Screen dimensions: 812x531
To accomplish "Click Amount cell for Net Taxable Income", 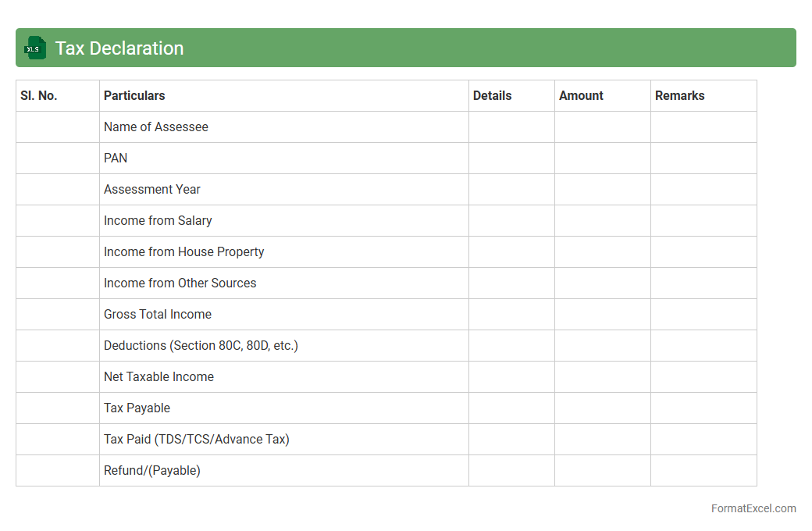I will pos(602,377).
